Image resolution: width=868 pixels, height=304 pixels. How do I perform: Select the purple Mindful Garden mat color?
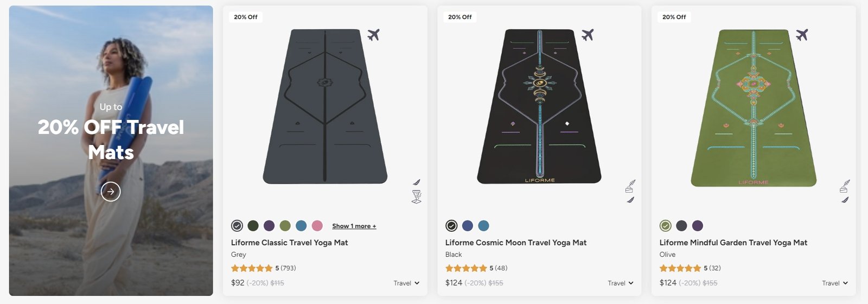(698, 226)
